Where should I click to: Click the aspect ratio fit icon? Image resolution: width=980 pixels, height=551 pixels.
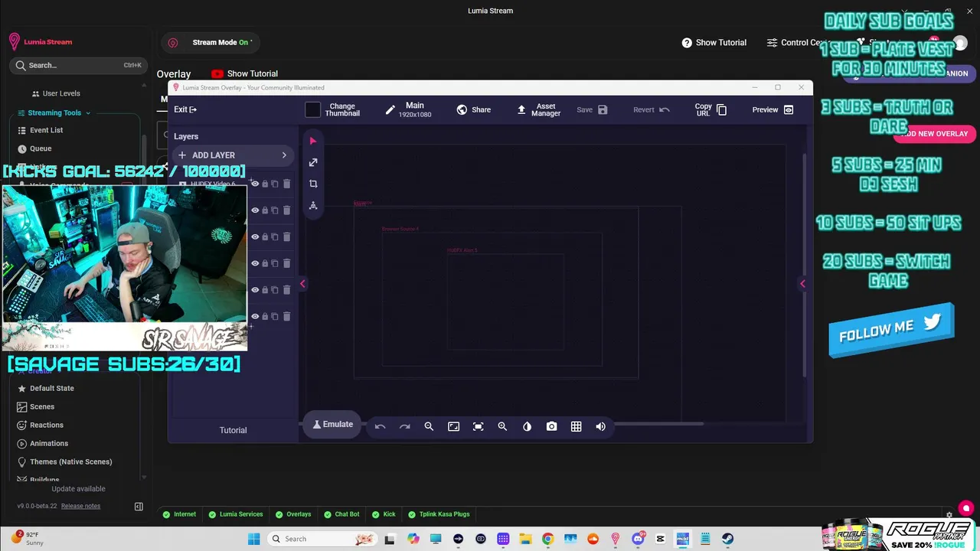[x=453, y=426]
